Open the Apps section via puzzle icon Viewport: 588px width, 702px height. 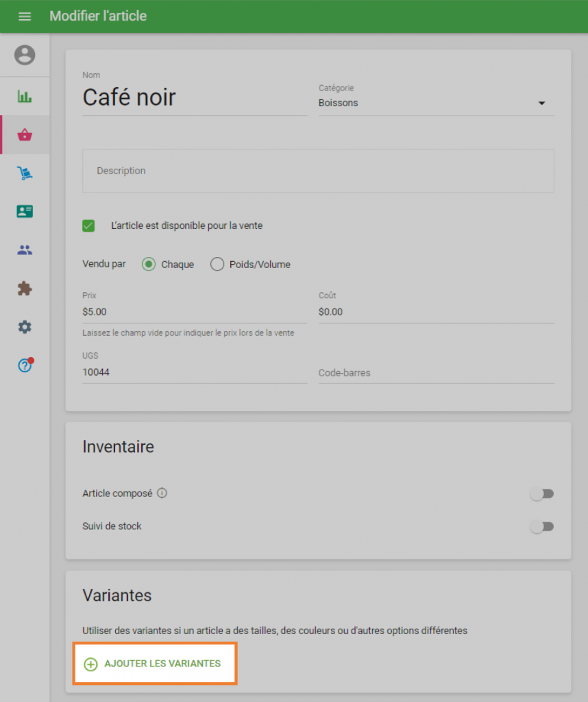[25, 289]
